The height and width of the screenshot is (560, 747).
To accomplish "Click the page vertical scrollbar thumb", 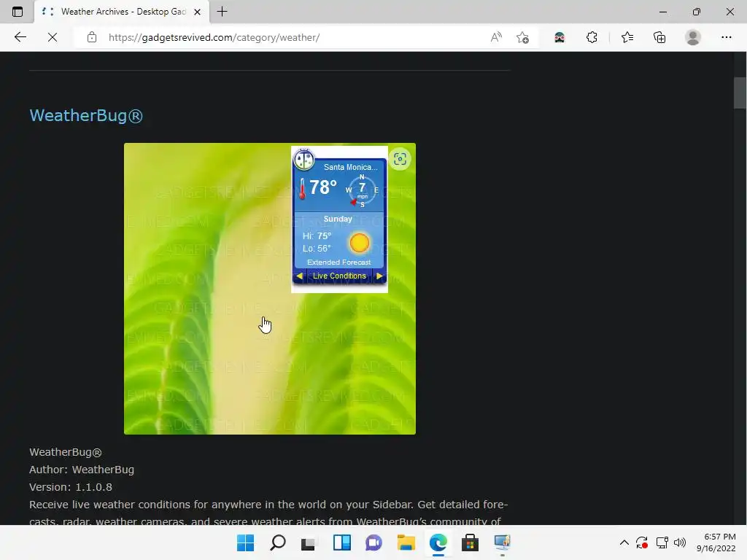I will [x=740, y=93].
